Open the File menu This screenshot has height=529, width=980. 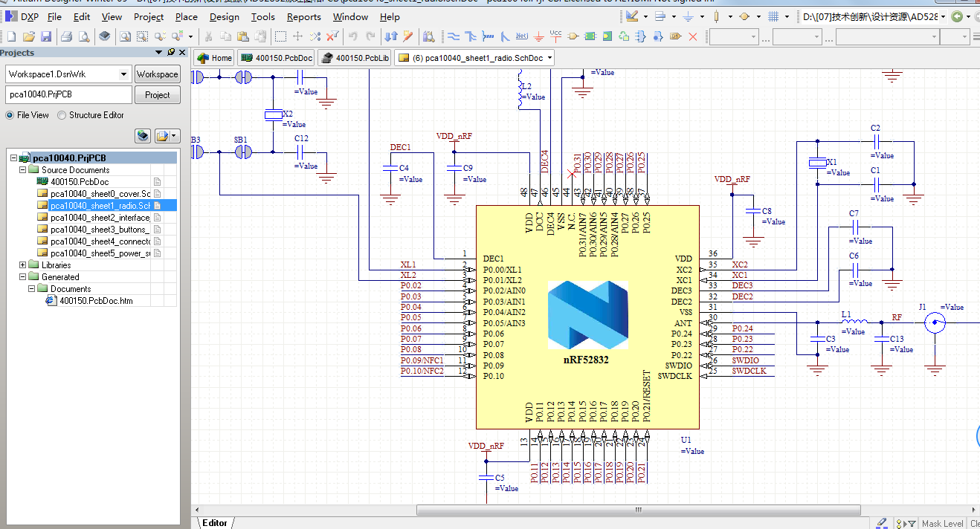point(54,16)
